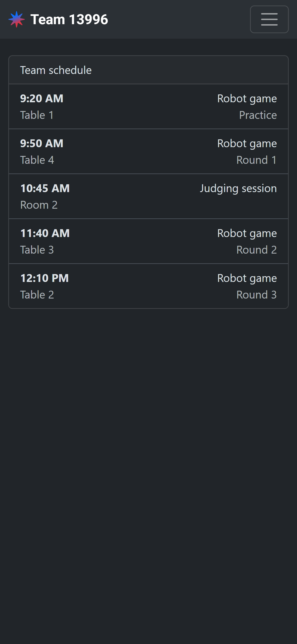Image resolution: width=297 pixels, height=644 pixels.
Task: Select the Round 3 label
Action: [x=256, y=295]
